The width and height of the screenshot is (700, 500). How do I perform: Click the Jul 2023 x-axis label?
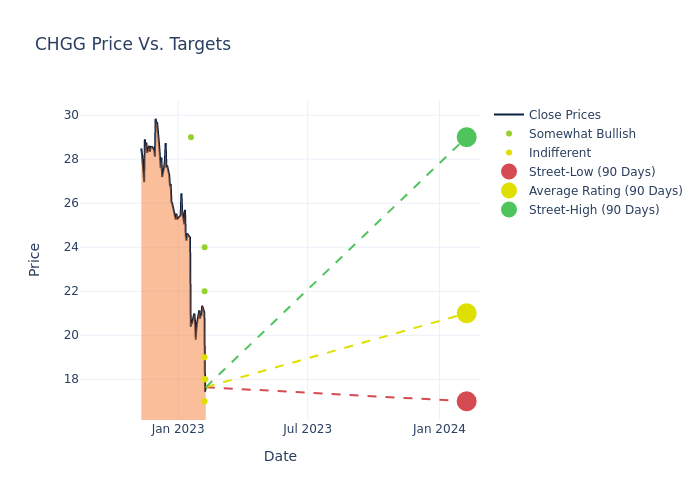pyautogui.click(x=307, y=429)
